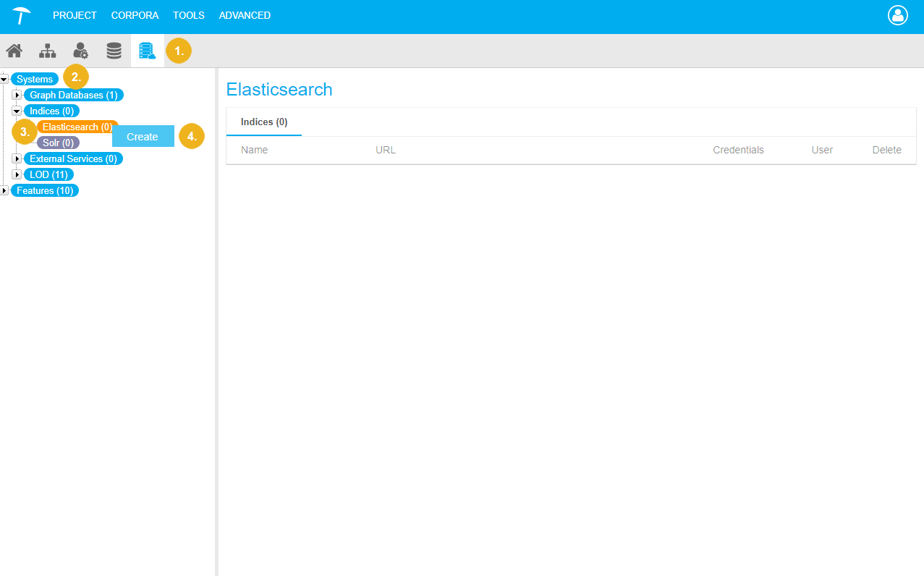This screenshot has height=576, width=924.
Task: Open the TOOLS menu
Action: point(188,15)
